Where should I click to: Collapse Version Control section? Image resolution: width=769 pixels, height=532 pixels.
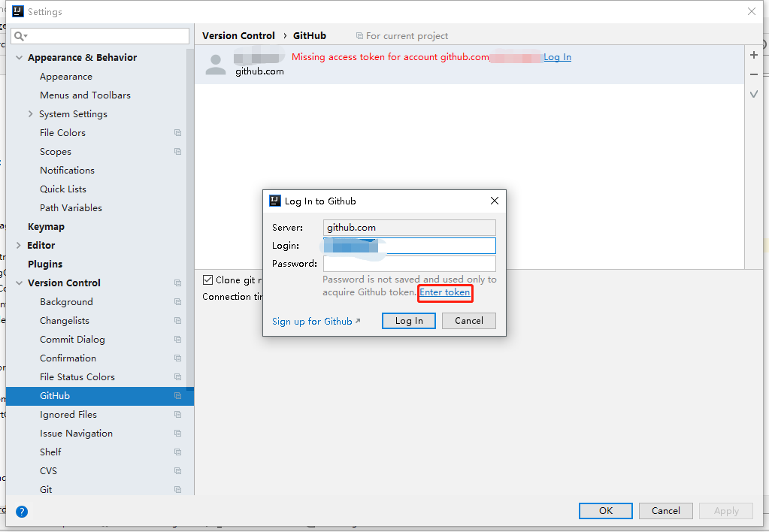click(19, 283)
